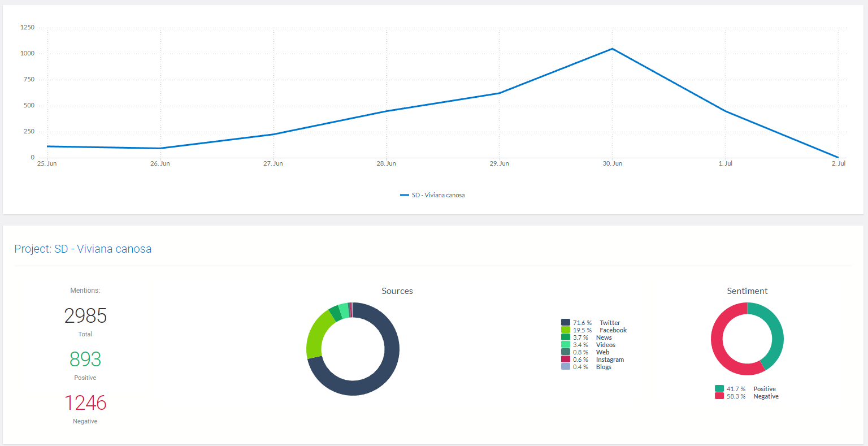Click the 30. Jun x-axis label
This screenshot has height=446, width=868.
pyautogui.click(x=613, y=163)
